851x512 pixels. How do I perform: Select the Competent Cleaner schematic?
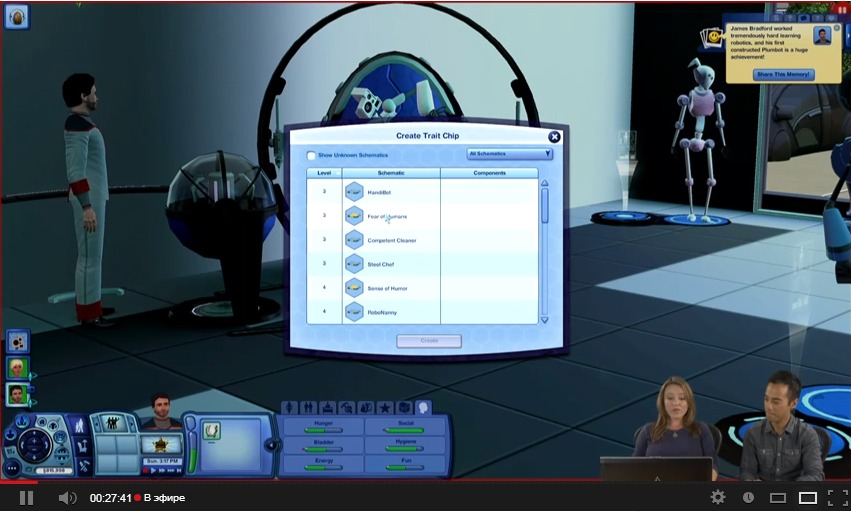point(422,240)
